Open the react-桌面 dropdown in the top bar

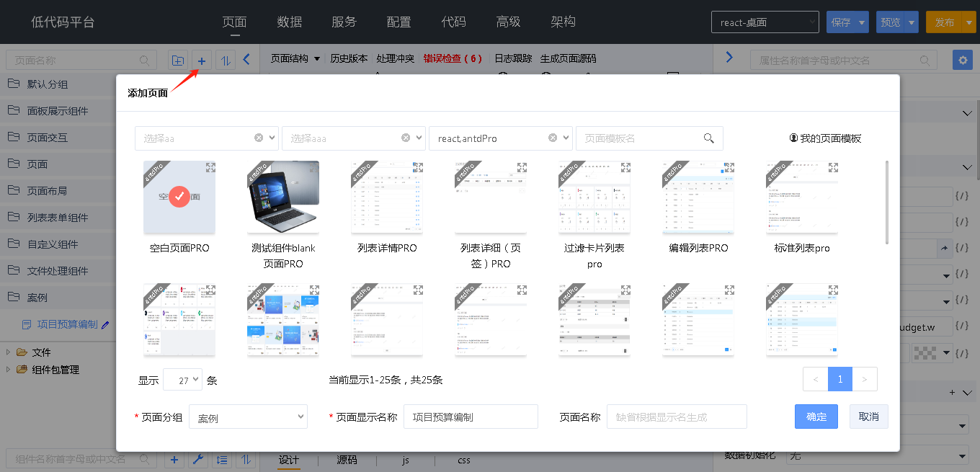[765, 22]
